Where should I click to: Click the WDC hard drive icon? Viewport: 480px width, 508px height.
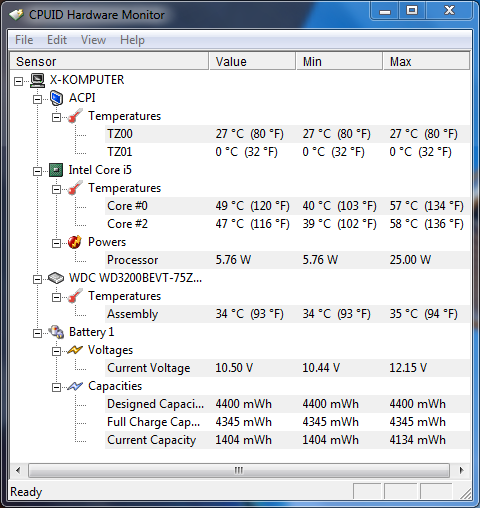(x=56, y=278)
